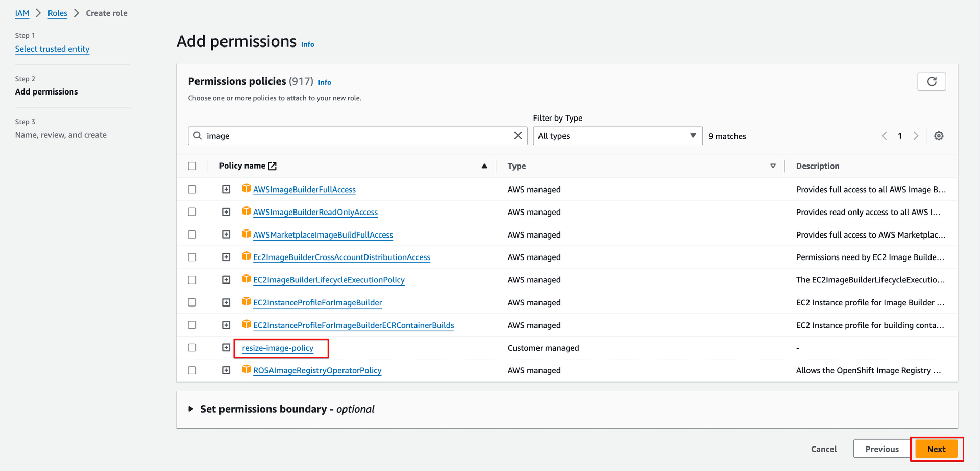Open the Filter by Type dropdown
This screenshot has width=980, height=471.
617,136
